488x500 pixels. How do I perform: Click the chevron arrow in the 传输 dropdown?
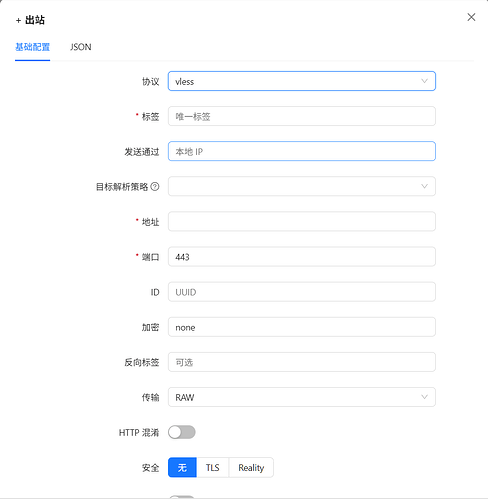(424, 397)
